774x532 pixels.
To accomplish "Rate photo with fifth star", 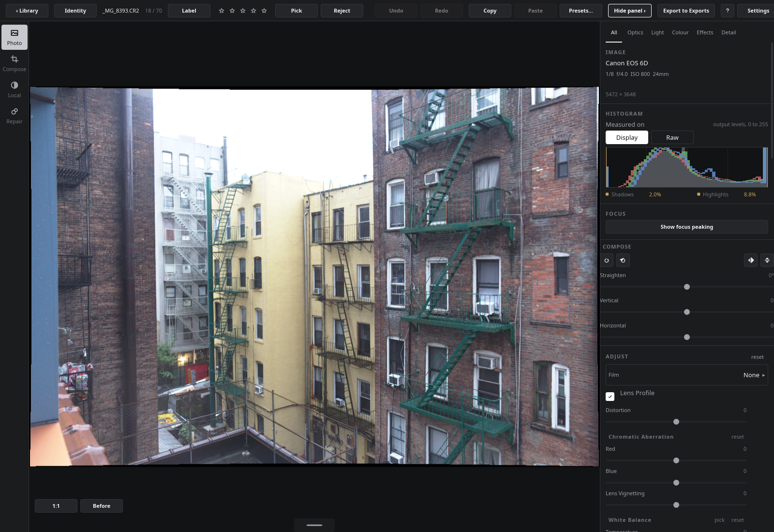I will (264, 11).
